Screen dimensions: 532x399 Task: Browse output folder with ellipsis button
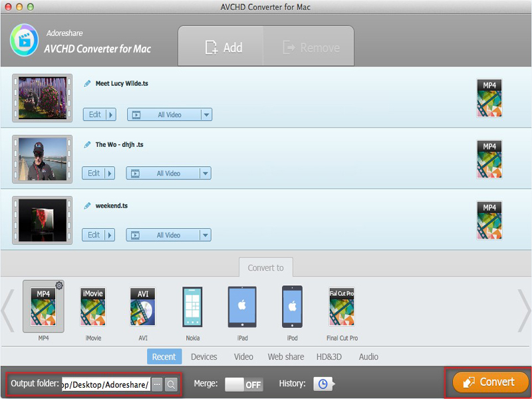point(157,384)
